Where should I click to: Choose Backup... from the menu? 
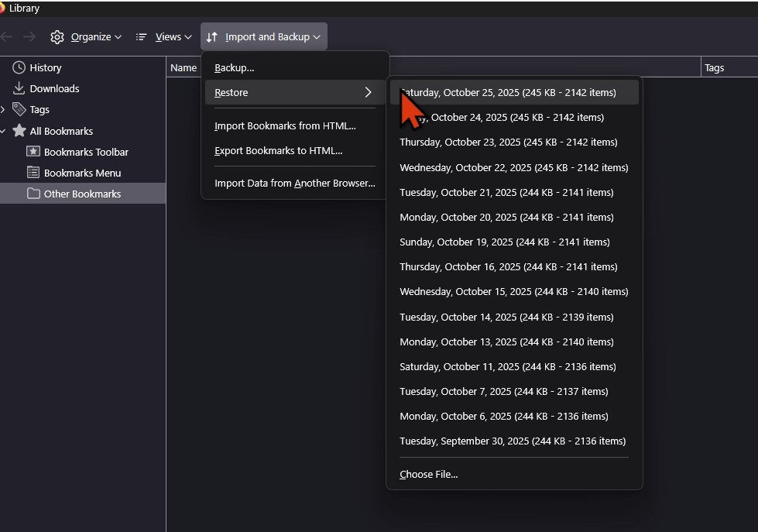(x=234, y=68)
